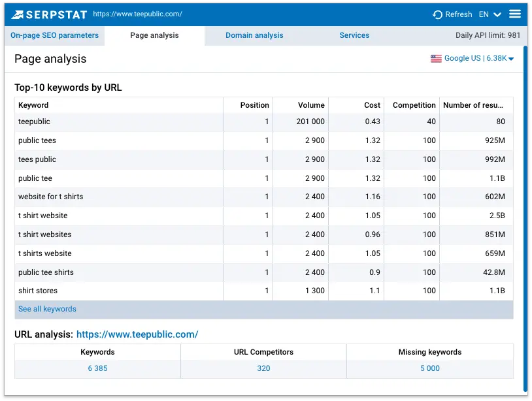Select the Page analysis tab
532x401 pixels.
click(x=154, y=36)
